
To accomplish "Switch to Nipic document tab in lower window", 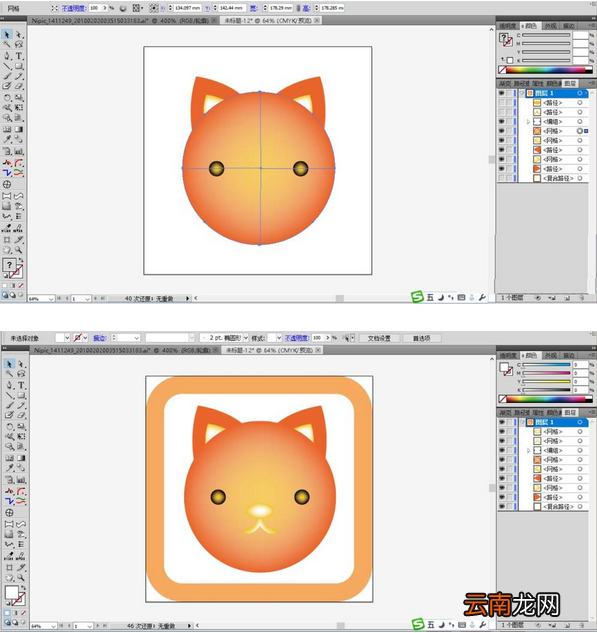I will tap(122, 350).
